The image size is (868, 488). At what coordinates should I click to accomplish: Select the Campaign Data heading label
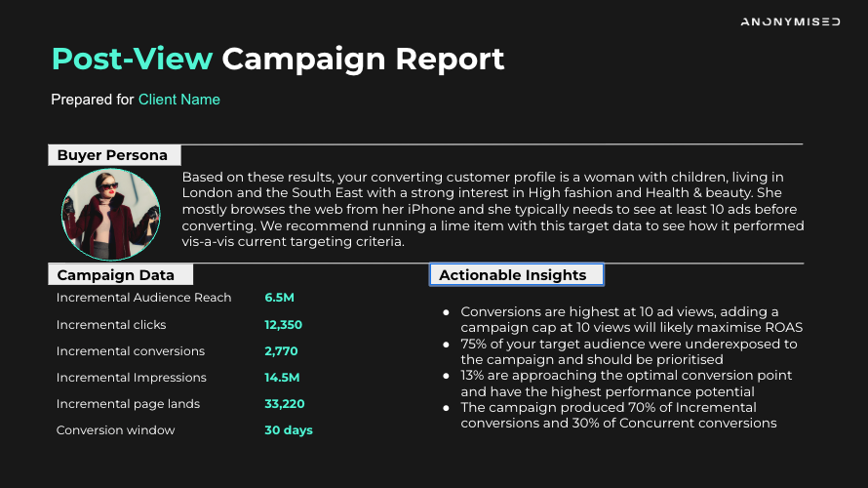[x=107, y=275]
